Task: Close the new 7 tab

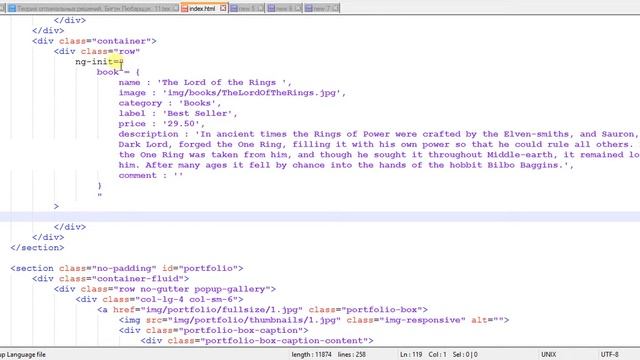Action: coord(336,8)
